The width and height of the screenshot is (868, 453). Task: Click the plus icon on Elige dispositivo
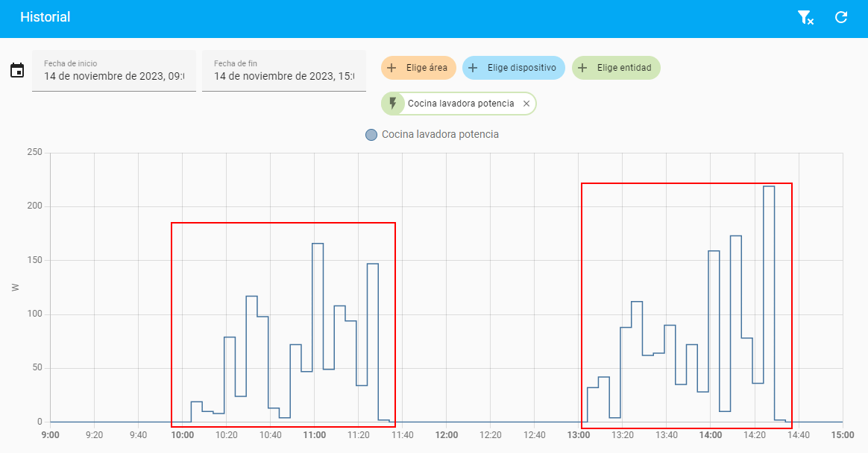click(x=473, y=68)
